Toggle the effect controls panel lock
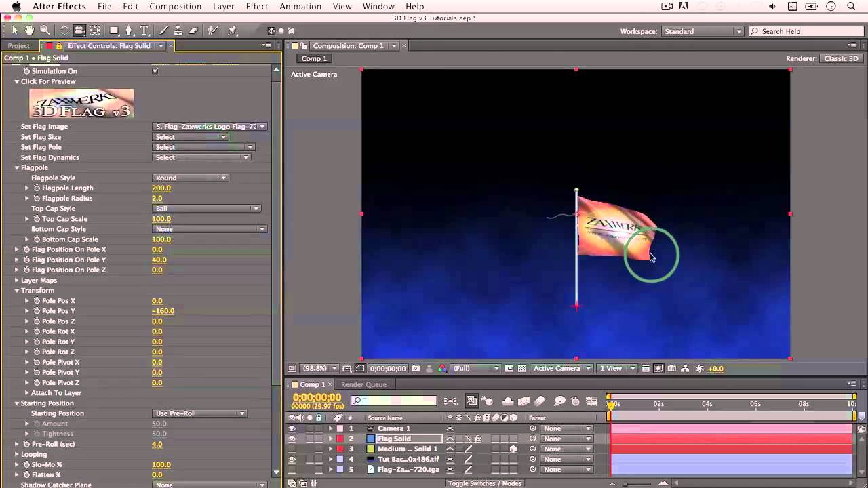 58,46
